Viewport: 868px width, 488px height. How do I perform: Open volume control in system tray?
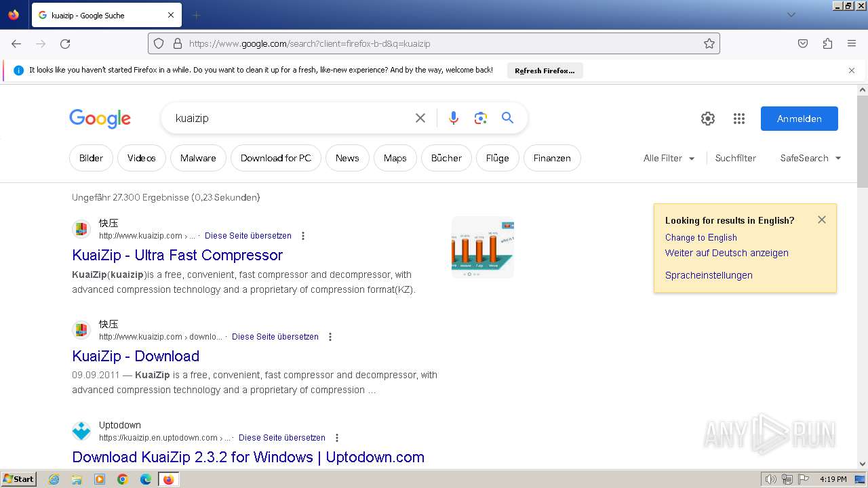coord(770,479)
